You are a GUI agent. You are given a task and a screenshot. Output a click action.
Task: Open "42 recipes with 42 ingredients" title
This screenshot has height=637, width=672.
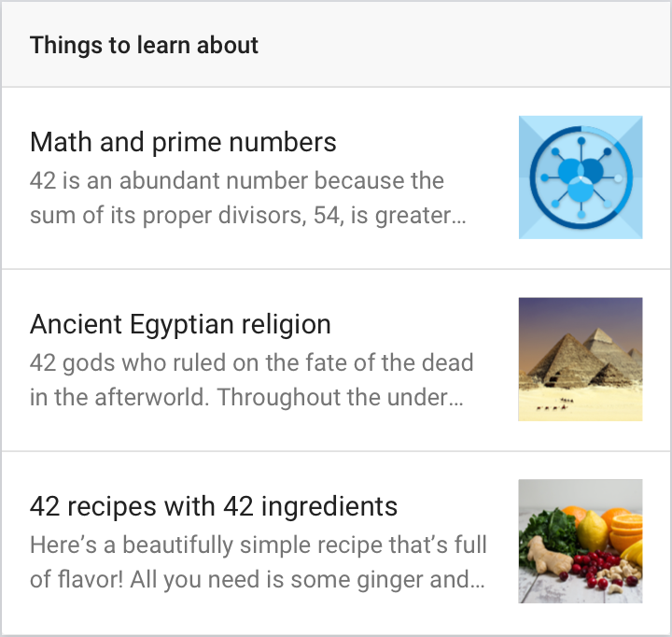click(214, 506)
